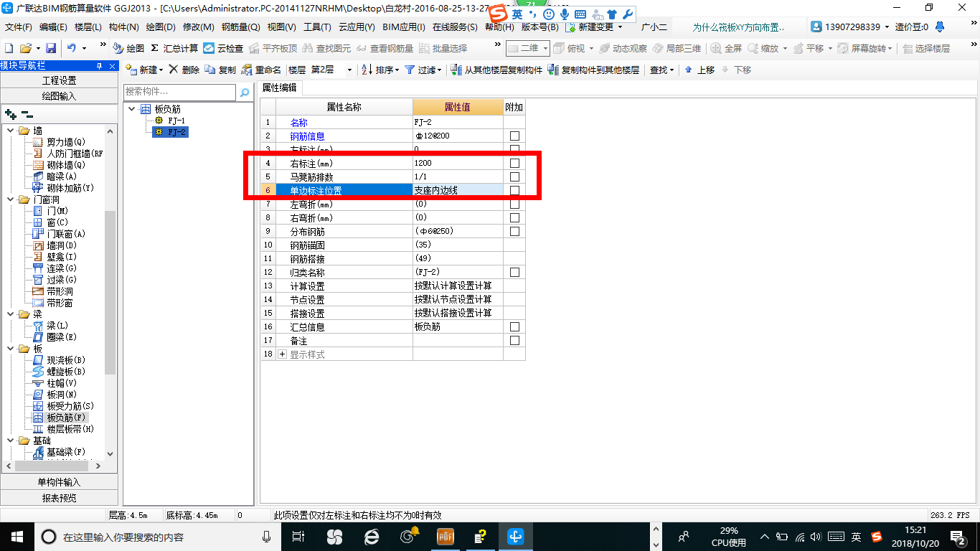Screen dimensions: 980x551
Task: Tick 附加 checkbox for 右标注(mm)
Action: (x=514, y=164)
